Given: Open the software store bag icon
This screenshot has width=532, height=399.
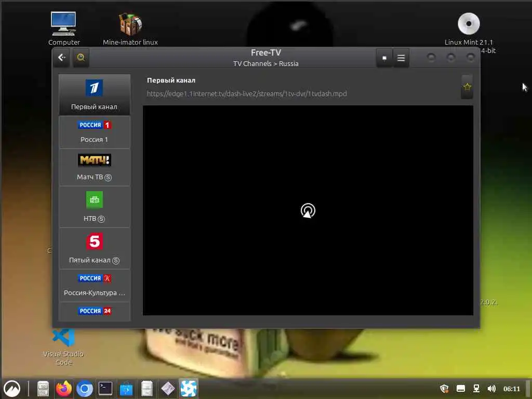Looking at the screenshot, I should [x=126, y=389].
